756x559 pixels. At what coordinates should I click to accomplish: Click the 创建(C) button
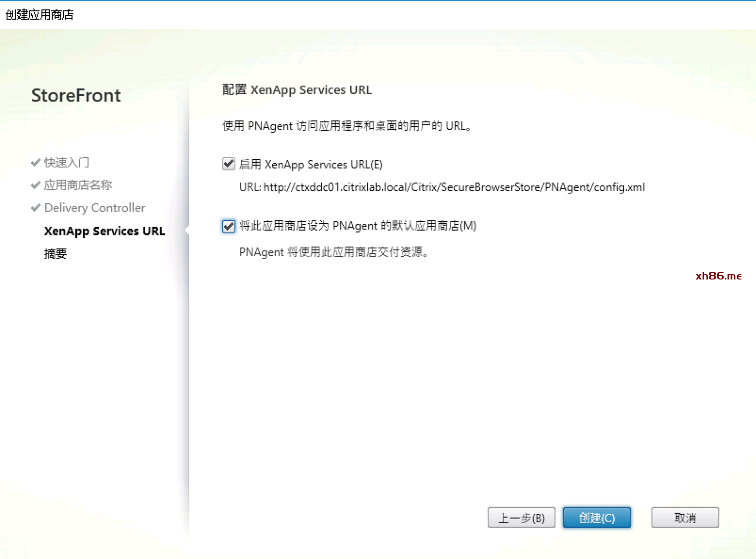click(596, 518)
